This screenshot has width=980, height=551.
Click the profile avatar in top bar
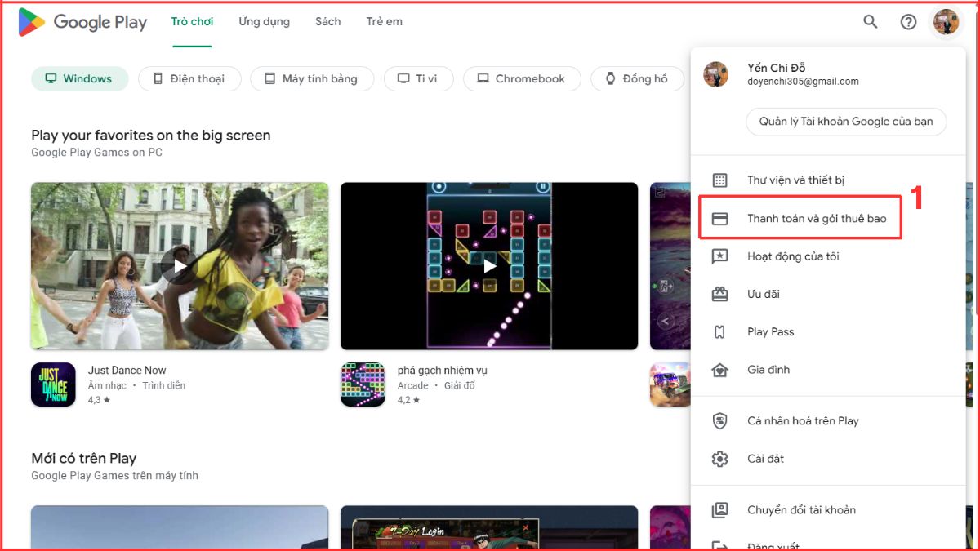(x=947, y=22)
